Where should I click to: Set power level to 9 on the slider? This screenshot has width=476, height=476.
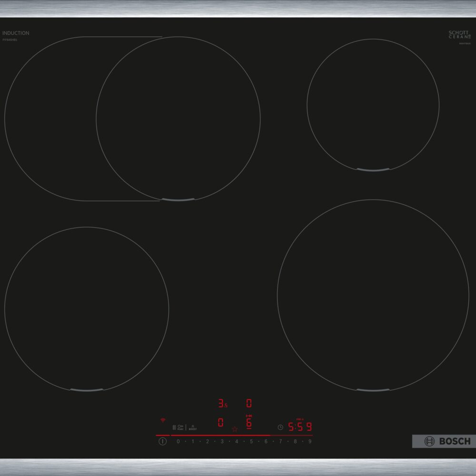click(310, 441)
